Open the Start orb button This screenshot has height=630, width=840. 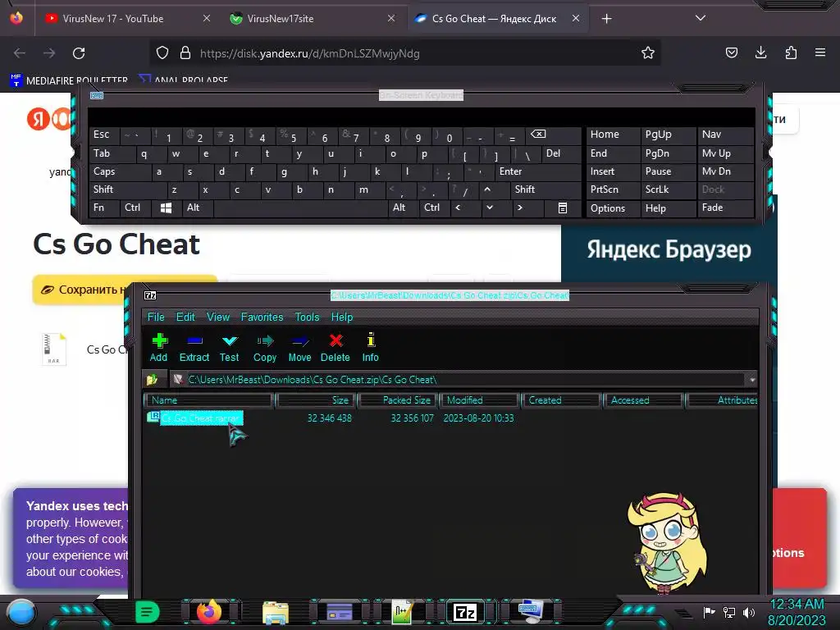(x=21, y=612)
